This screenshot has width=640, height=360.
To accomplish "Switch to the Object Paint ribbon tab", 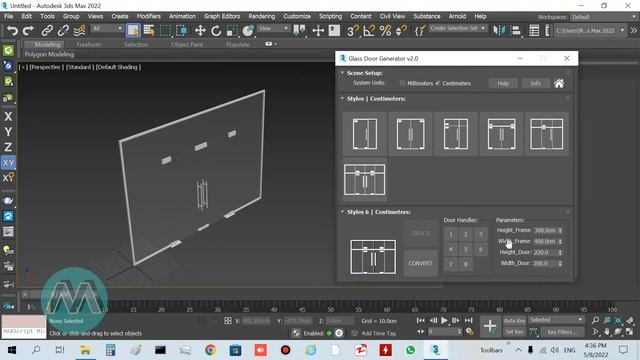I will pyautogui.click(x=187, y=44).
